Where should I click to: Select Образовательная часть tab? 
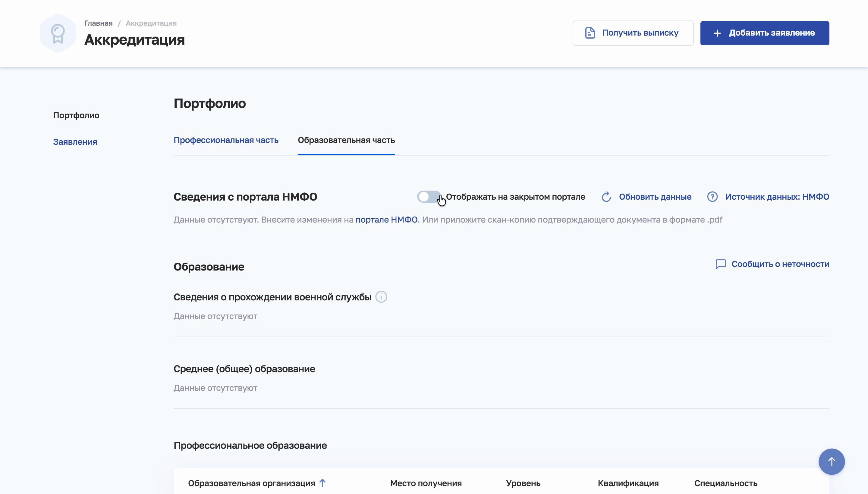346,140
